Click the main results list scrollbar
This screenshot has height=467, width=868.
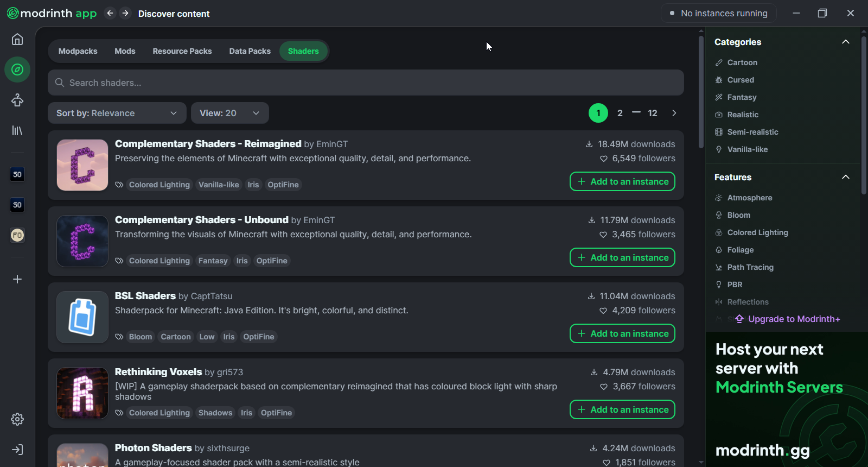point(701,92)
